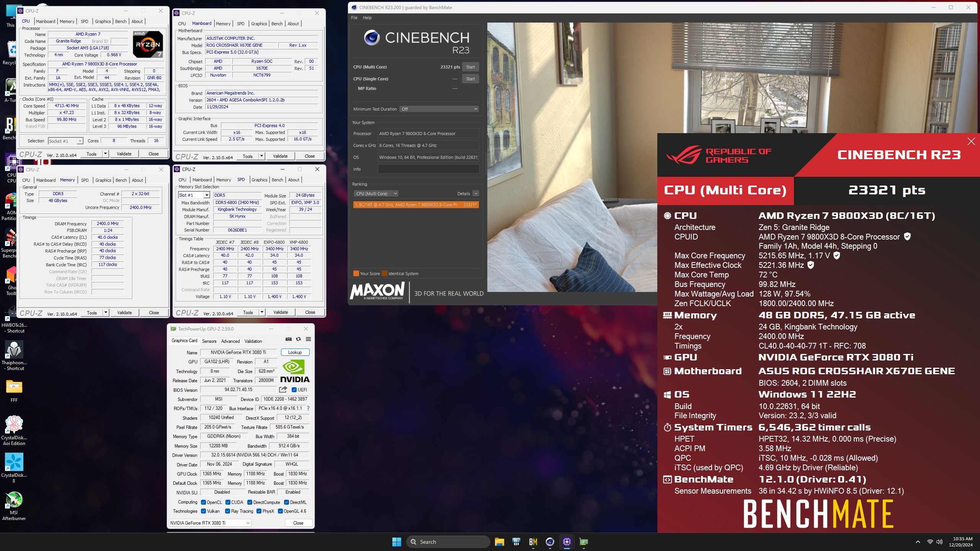This screenshot has width=980, height=551.
Task: Open the CrystalDisk 8 desktop icon
Action: [14, 468]
